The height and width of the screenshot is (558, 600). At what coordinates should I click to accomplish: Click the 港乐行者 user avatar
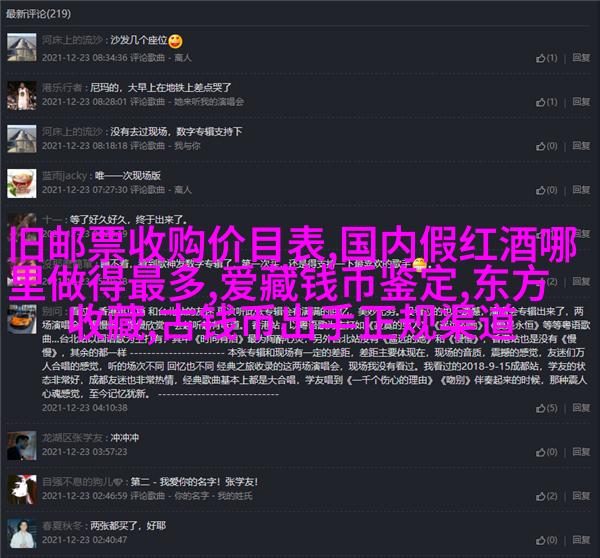(x=22, y=95)
